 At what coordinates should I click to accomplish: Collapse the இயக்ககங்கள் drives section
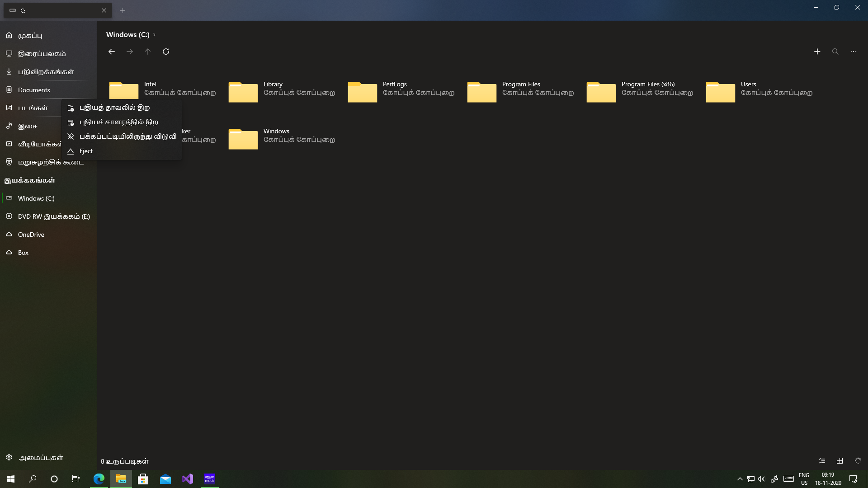[30, 180]
